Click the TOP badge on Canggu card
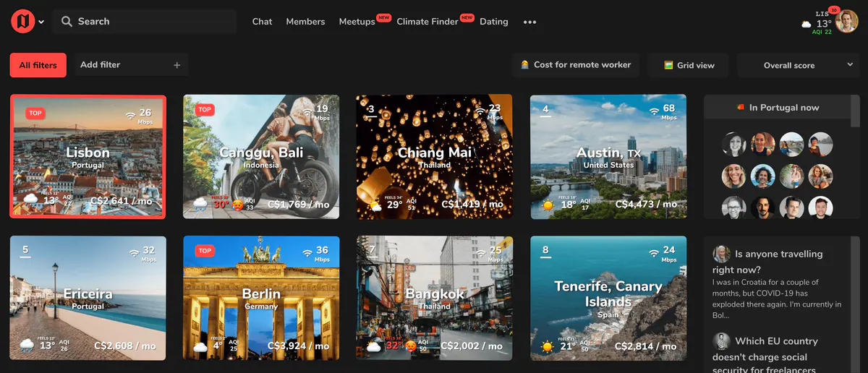Screen dimensions: 868x373 click(205, 110)
